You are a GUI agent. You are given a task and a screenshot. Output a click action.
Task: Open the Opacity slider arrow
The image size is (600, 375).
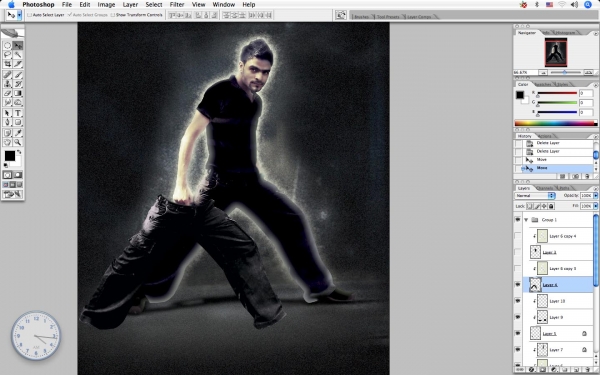[595, 196]
